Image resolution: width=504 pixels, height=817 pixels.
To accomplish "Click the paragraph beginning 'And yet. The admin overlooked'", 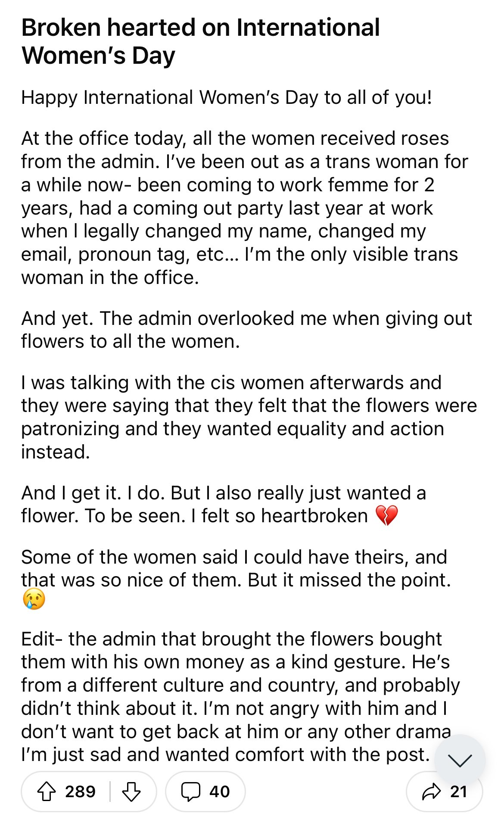I will point(247,330).
